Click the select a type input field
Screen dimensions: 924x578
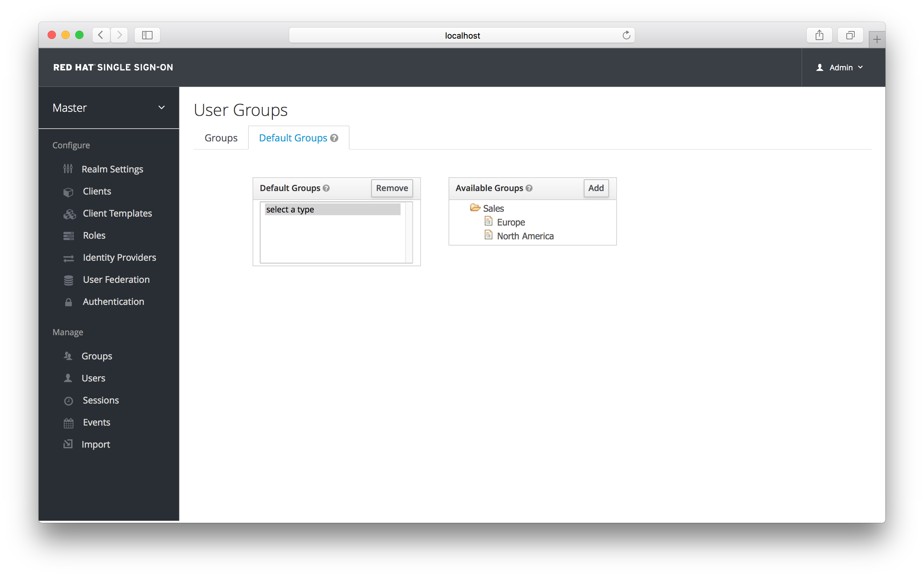(x=333, y=209)
